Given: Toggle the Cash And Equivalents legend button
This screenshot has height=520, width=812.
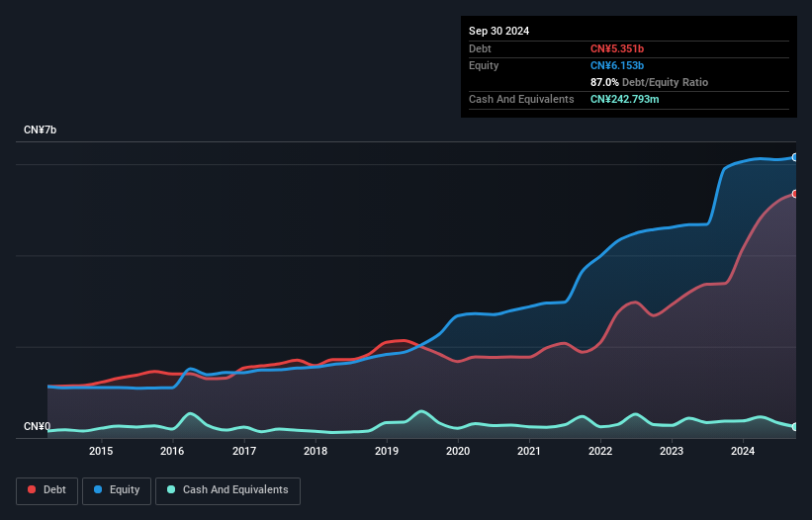Looking at the screenshot, I should [x=227, y=490].
